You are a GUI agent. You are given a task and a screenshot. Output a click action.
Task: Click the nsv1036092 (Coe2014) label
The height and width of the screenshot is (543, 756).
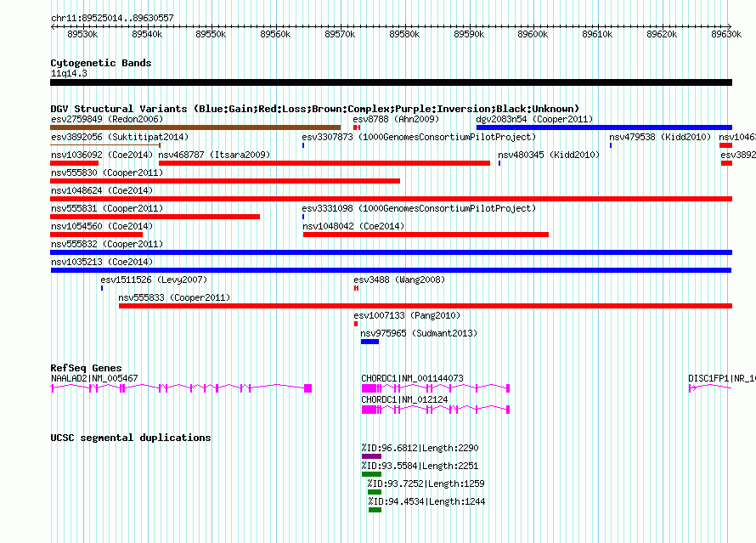point(102,155)
